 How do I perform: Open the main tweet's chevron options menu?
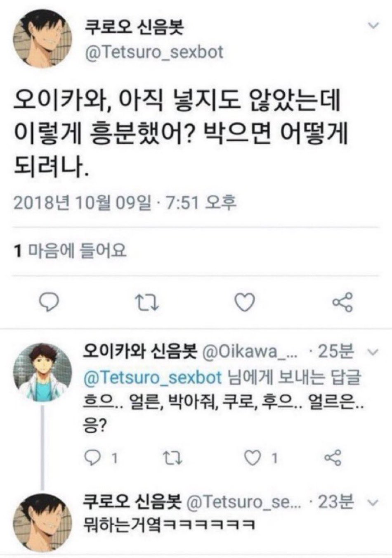tap(373, 26)
